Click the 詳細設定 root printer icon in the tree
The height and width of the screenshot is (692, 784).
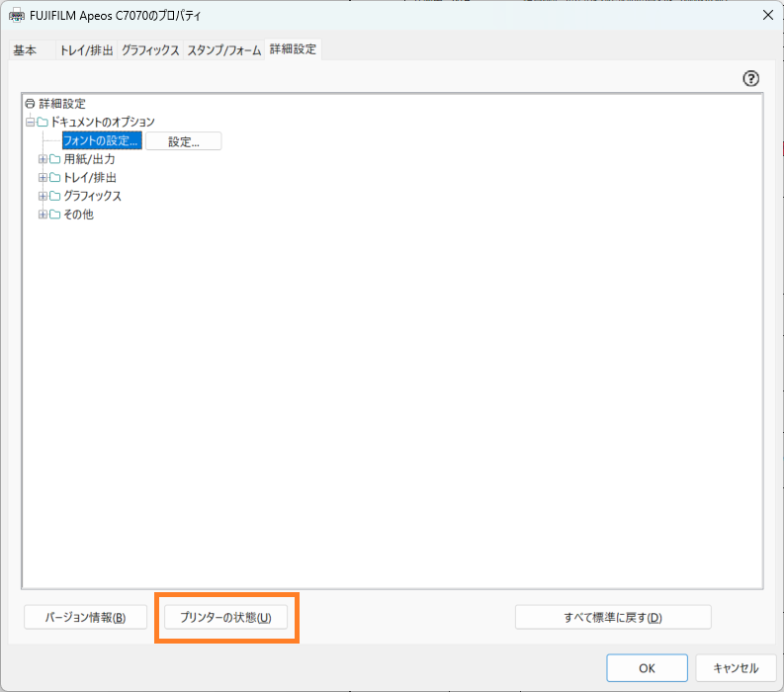[x=30, y=104]
